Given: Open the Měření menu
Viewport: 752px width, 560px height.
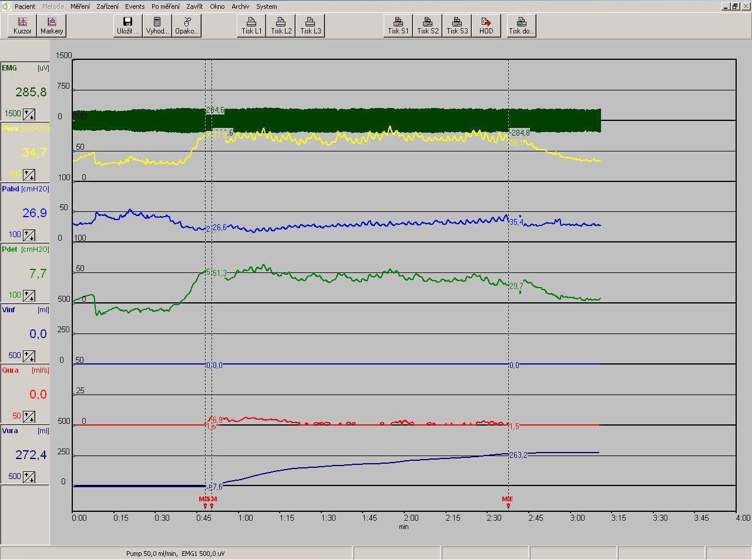Looking at the screenshot, I should [x=80, y=6].
